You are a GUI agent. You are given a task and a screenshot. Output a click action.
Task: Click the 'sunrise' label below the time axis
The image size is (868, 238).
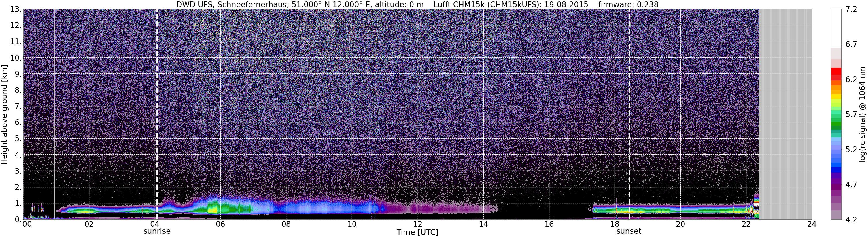click(x=157, y=231)
